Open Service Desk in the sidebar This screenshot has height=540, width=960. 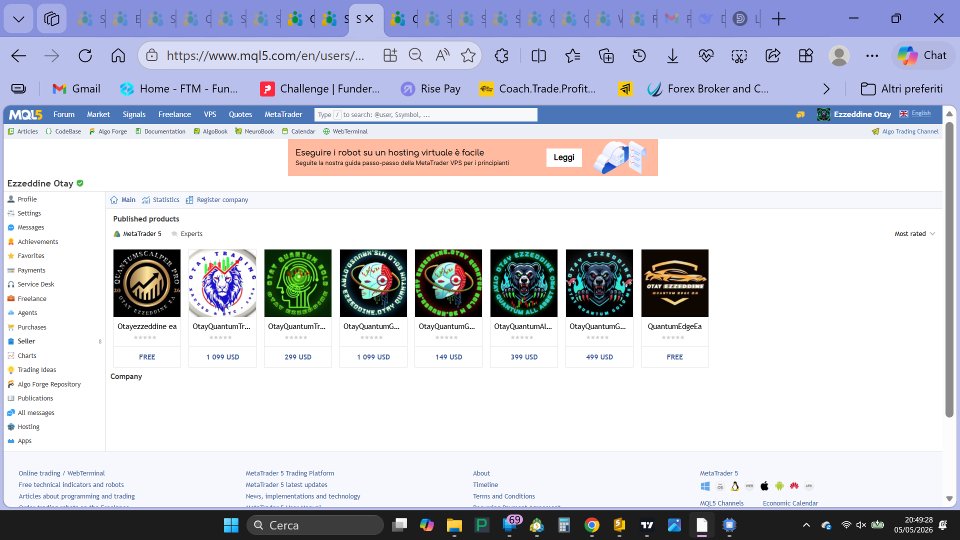pyautogui.click(x=36, y=284)
